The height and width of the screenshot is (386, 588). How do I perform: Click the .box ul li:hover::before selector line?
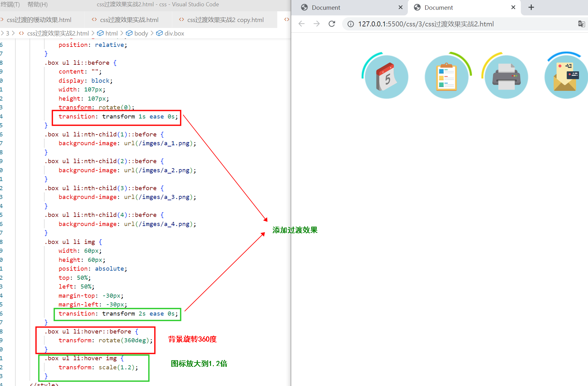coord(92,332)
